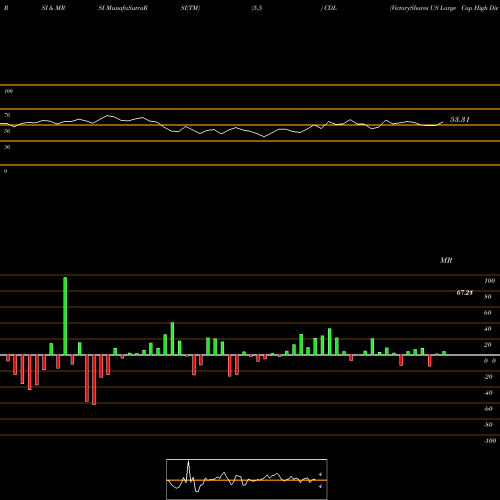This screenshot has width=500, height=500.
Task: Click the 53.31 RSI value label
Action: click(460, 119)
